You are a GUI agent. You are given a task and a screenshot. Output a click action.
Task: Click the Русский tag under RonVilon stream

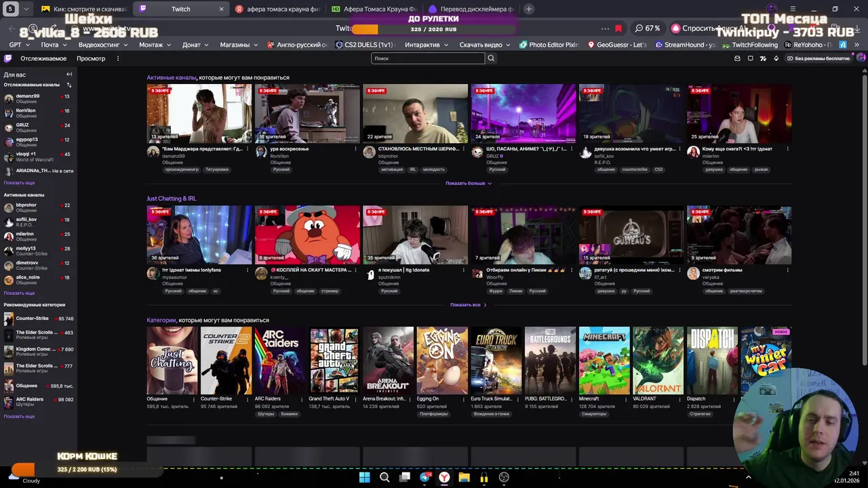click(281, 169)
